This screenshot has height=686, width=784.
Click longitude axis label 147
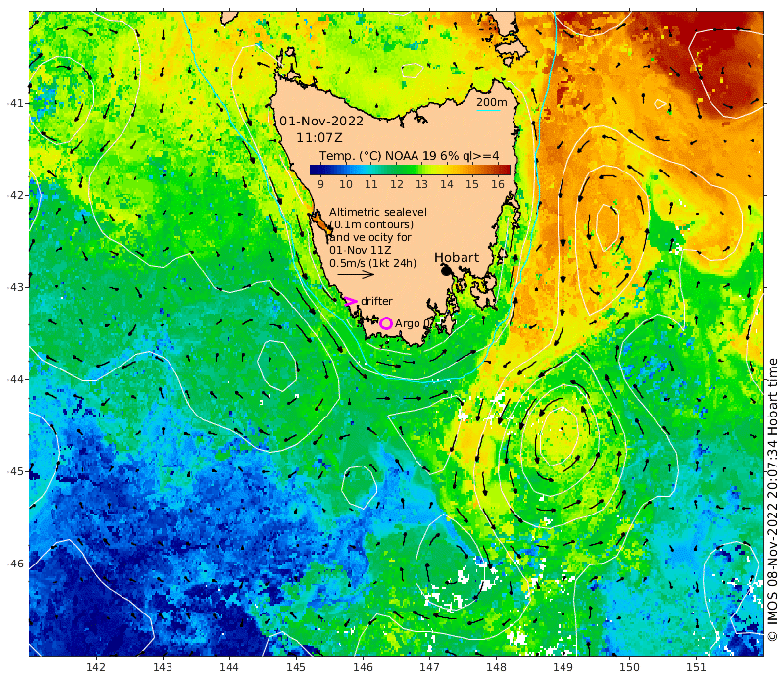pyautogui.click(x=429, y=667)
